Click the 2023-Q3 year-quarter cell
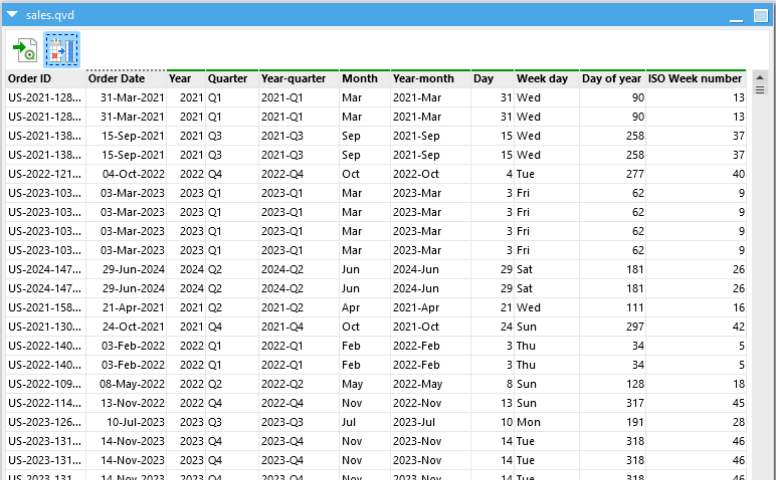The width and height of the screenshot is (776, 480). coord(299,423)
